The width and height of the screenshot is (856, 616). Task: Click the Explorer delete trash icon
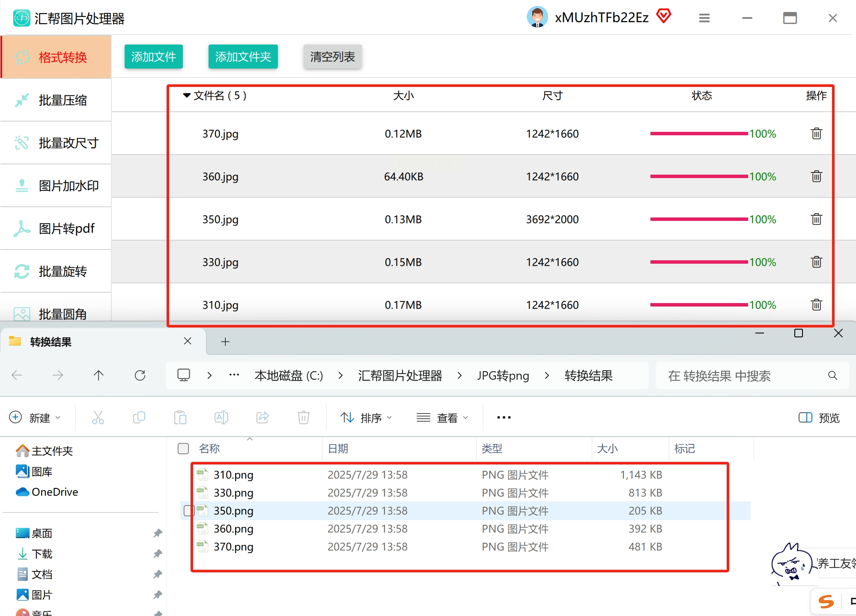coord(303,417)
